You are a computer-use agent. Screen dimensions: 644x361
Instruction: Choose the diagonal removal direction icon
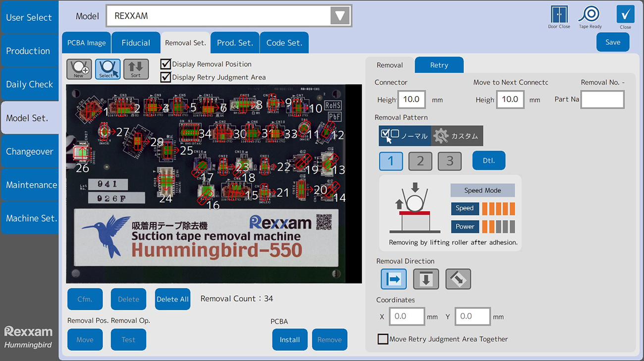point(458,279)
